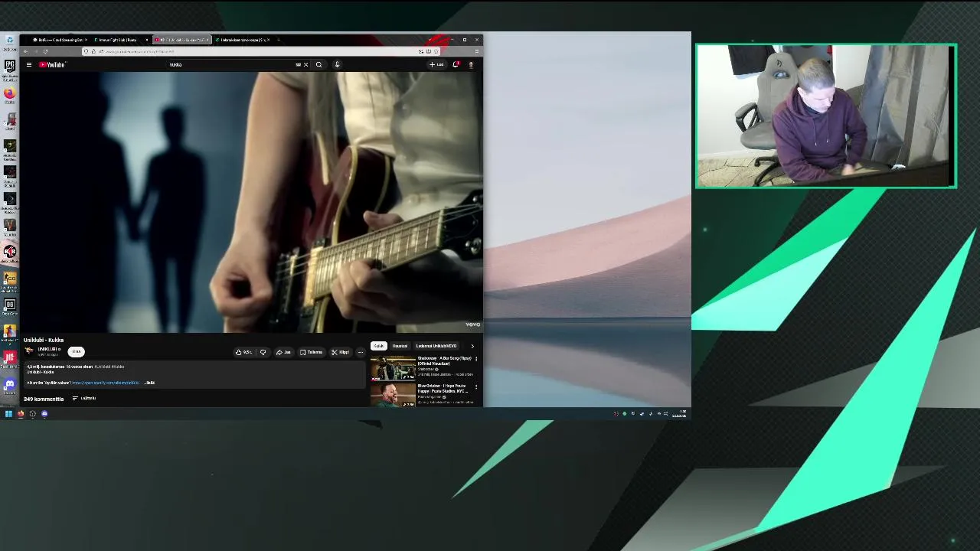The height and width of the screenshot is (551, 980).
Task: Select the Musiikki filter chip
Action: point(400,346)
